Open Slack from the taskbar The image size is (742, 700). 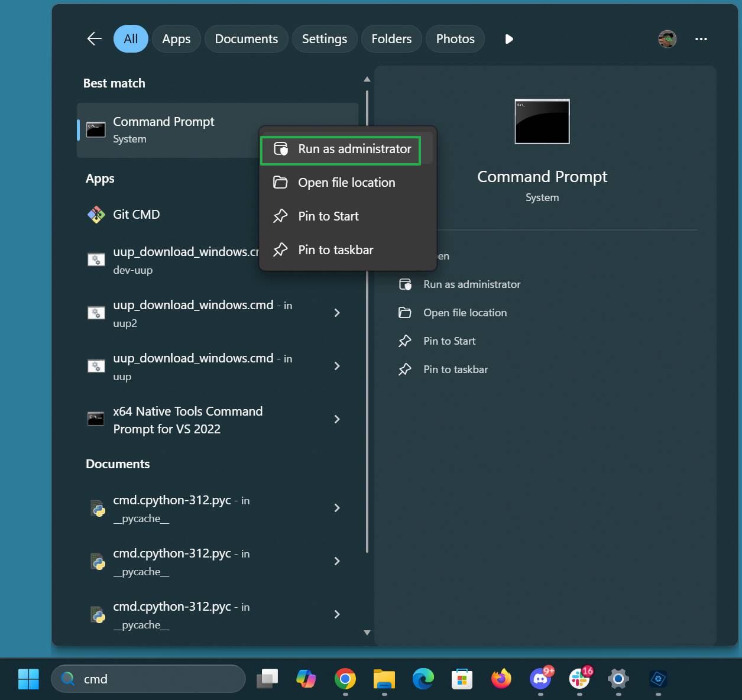point(579,679)
